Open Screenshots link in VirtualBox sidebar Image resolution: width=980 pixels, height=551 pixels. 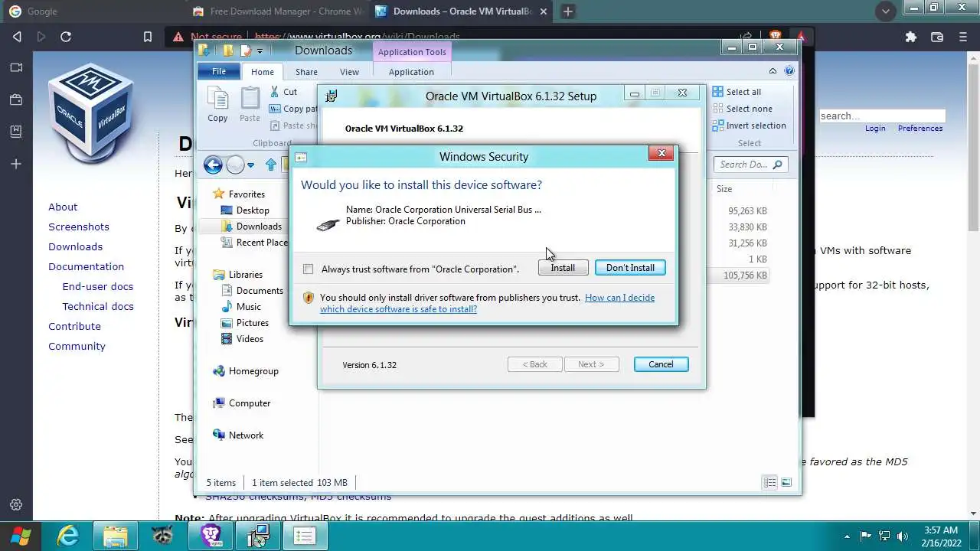pyautogui.click(x=79, y=227)
